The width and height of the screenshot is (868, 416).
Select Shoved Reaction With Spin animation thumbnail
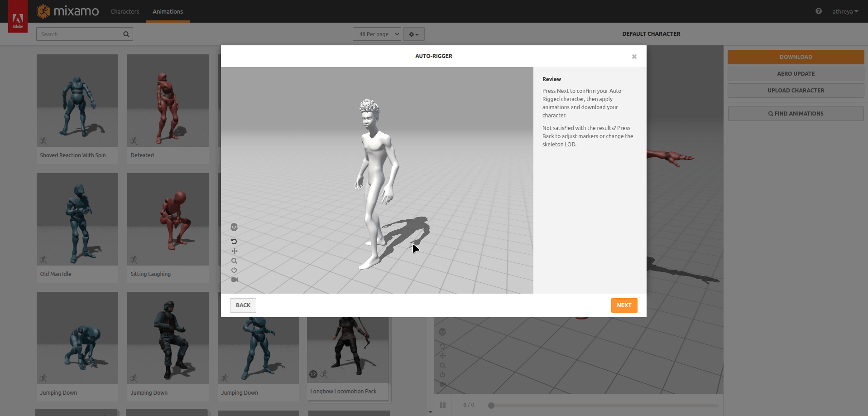pyautogui.click(x=77, y=101)
